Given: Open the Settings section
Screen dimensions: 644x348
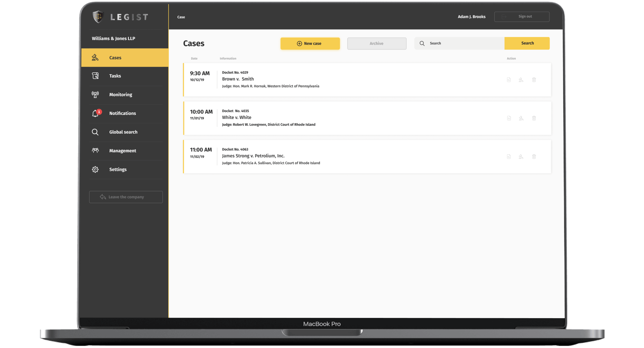Looking at the screenshot, I should point(125,169).
